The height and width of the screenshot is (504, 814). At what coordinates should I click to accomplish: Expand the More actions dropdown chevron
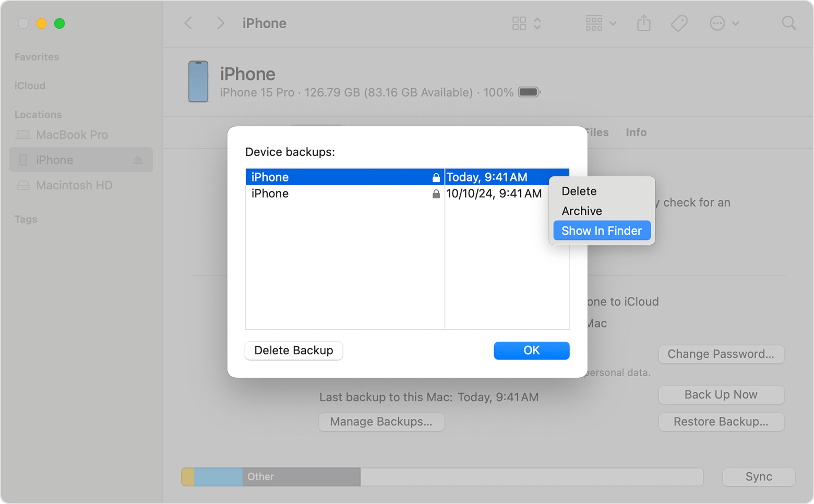point(735,23)
